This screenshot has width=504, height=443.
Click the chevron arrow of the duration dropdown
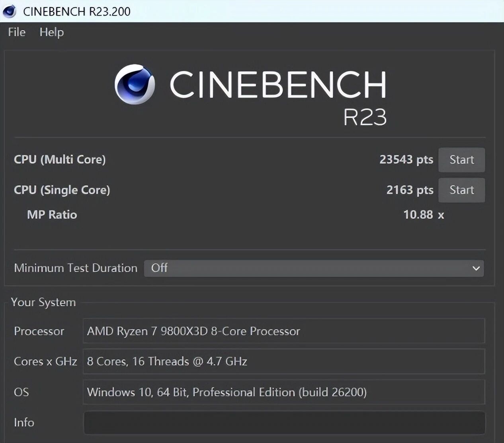(x=476, y=268)
